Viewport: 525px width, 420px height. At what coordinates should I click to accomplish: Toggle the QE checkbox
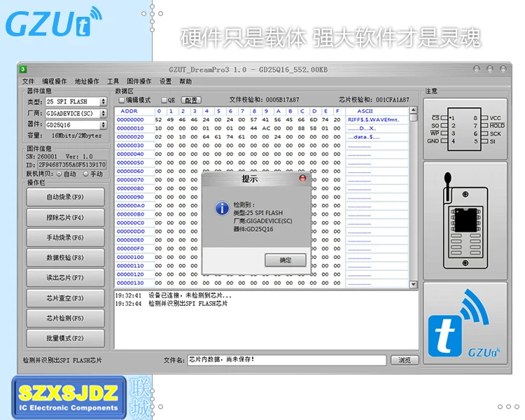tap(164, 100)
